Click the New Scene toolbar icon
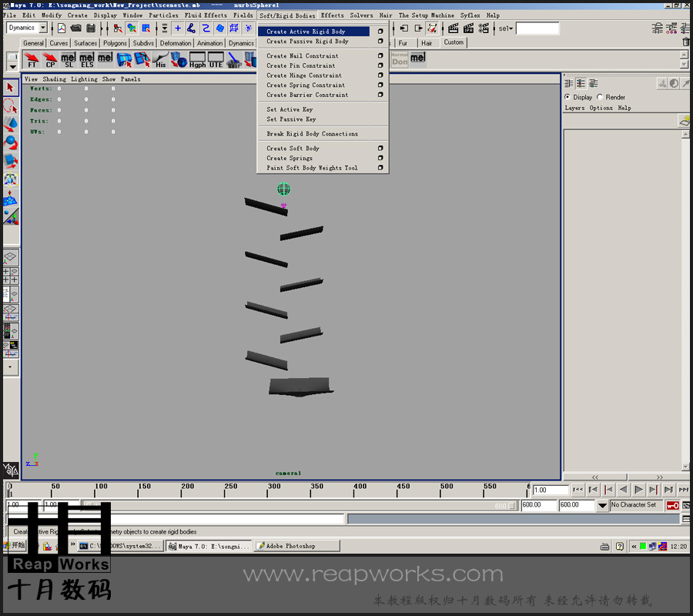The image size is (693, 616). click(62, 28)
